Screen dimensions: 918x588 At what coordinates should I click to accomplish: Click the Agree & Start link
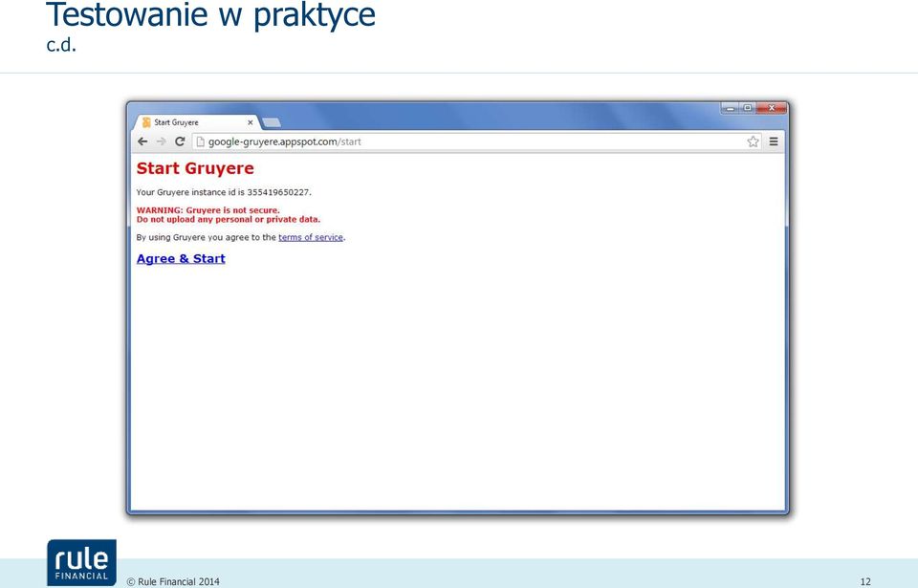pyautogui.click(x=181, y=258)
